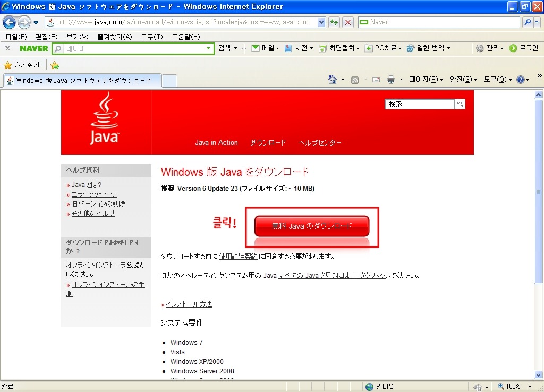Open the 도구(O) command menu
Screen dimensions: 544x392
point(498,80)
